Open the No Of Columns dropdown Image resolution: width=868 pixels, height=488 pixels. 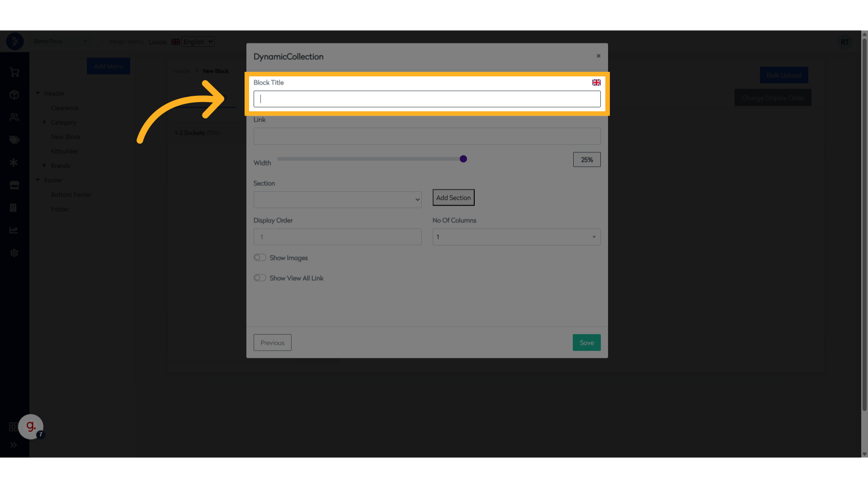coord(516,237)
